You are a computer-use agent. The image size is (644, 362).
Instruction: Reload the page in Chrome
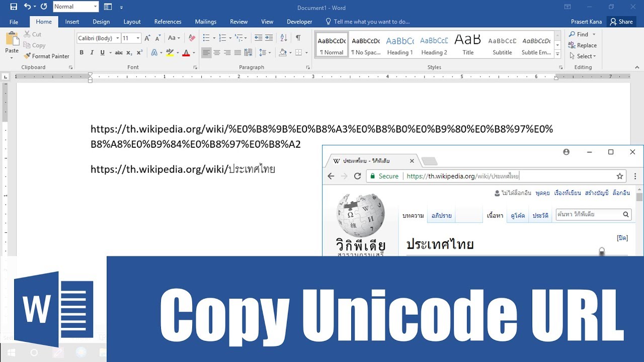click(x=358, y=176)
